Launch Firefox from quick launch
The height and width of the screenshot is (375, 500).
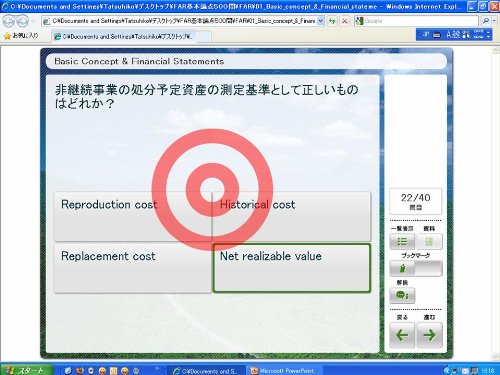[x=80, y=370]
